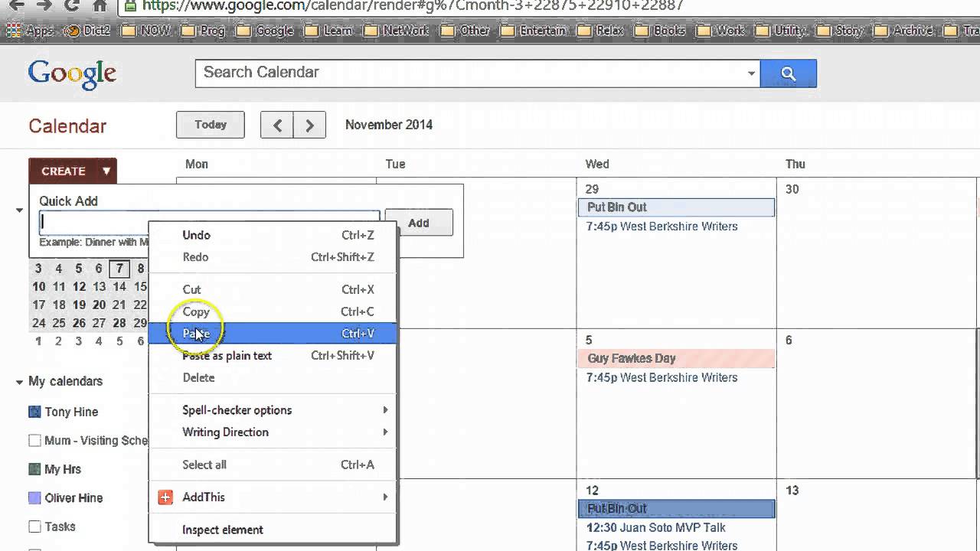
Task: Open the browser home page icon
Action: pos(100,5)
